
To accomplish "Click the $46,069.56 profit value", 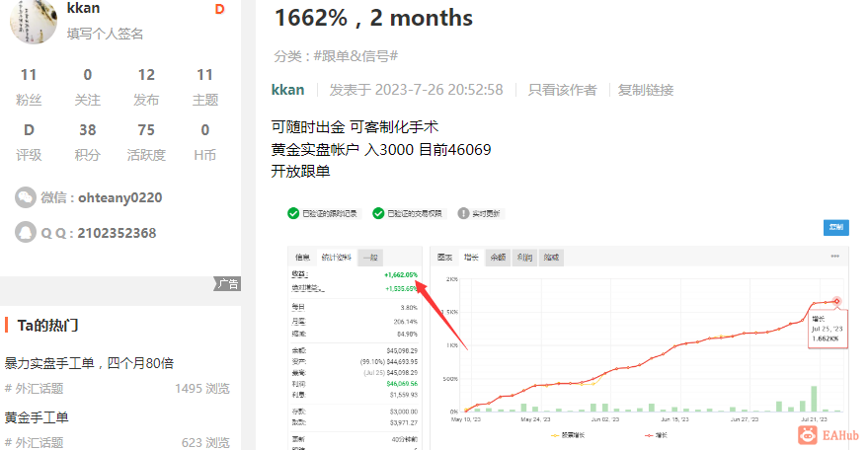I will click(402, 384).
